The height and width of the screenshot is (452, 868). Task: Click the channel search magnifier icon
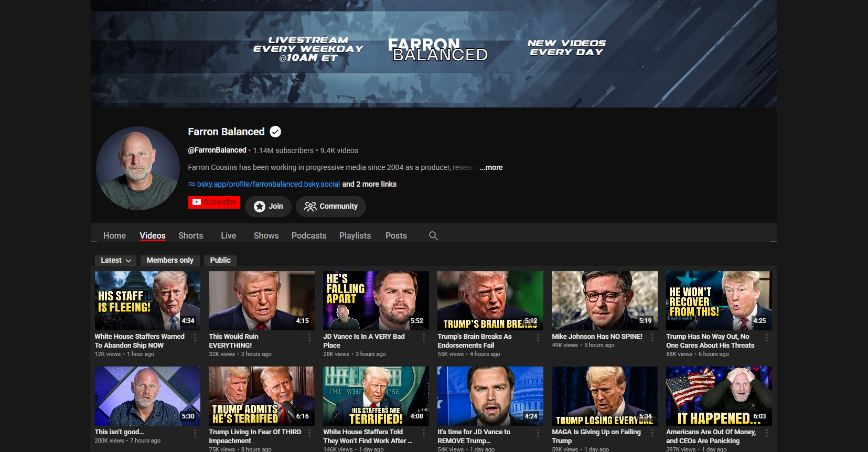(x=433, y=236)
